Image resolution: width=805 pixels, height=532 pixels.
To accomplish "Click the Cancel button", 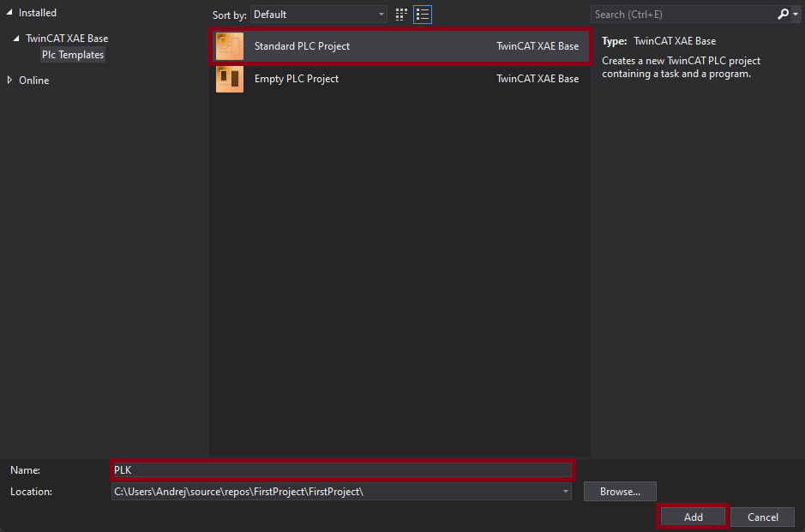I will point(762,517).
